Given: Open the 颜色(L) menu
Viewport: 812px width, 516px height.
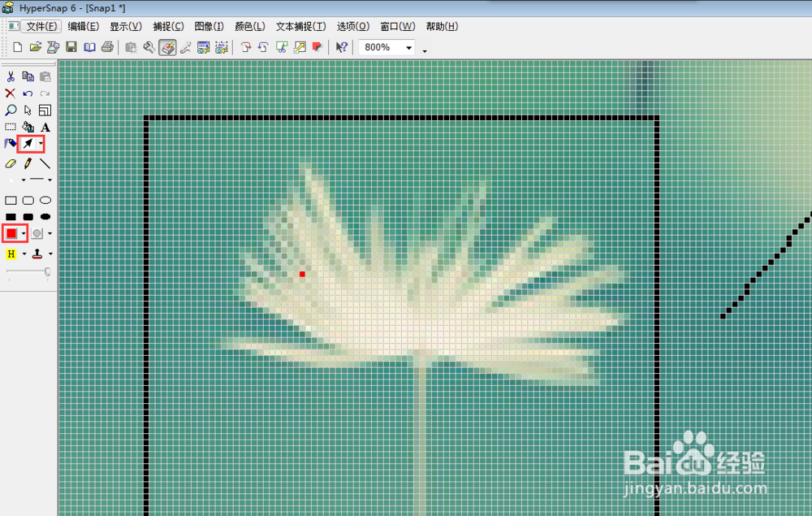Looking at the screenshot, I should 249,27.
